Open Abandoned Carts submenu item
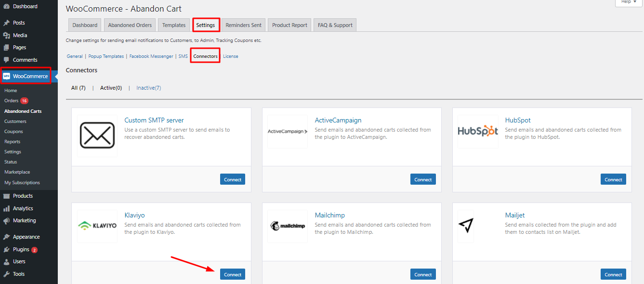644x284 pixels. point(23,111)
